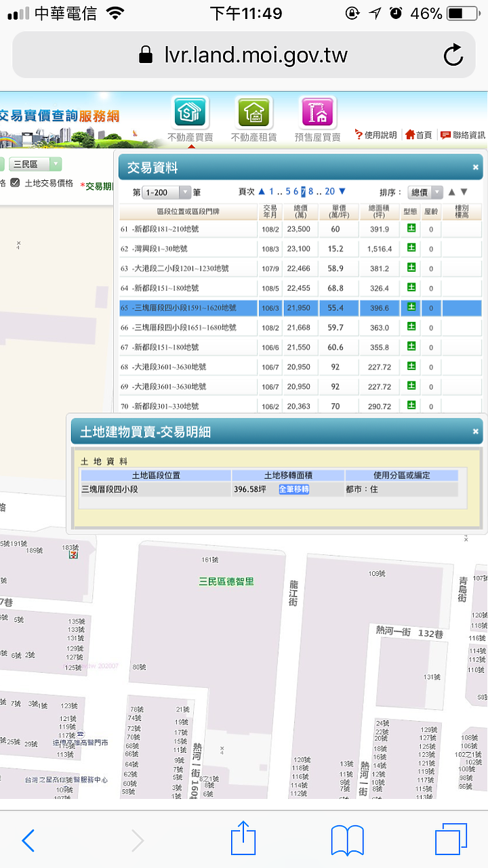Select row 61 新都段181~210地號

(300, 229)
